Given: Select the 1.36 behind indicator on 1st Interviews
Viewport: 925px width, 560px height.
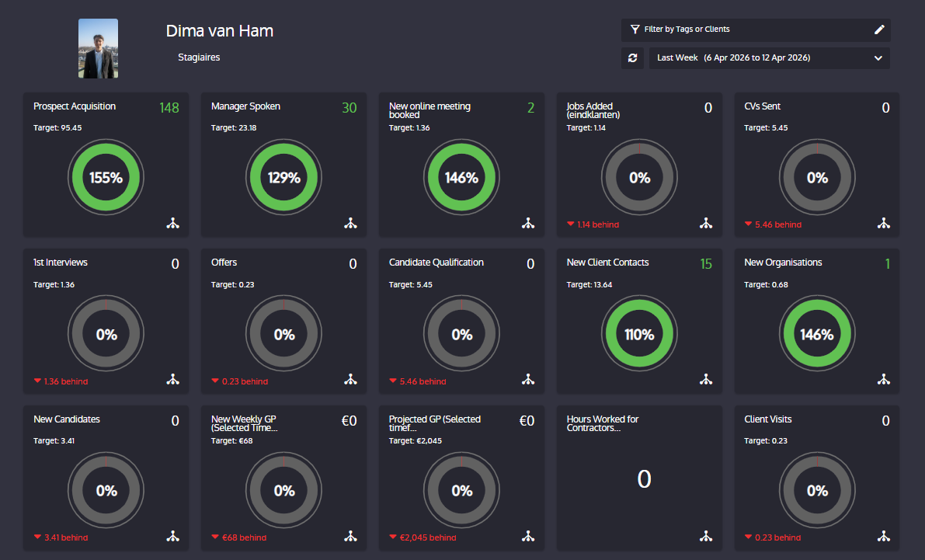Looking at the screenshot, I should [x=61, y=381].
